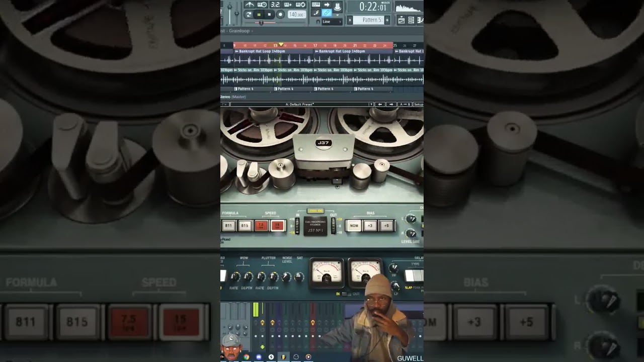644x362 pixels.
Task: Select +5 bias setting
Action: tap(386, 226)
